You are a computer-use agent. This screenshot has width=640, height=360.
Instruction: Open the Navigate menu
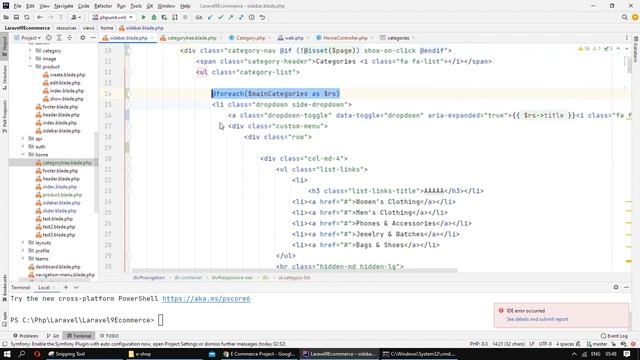tap(64, 6)
